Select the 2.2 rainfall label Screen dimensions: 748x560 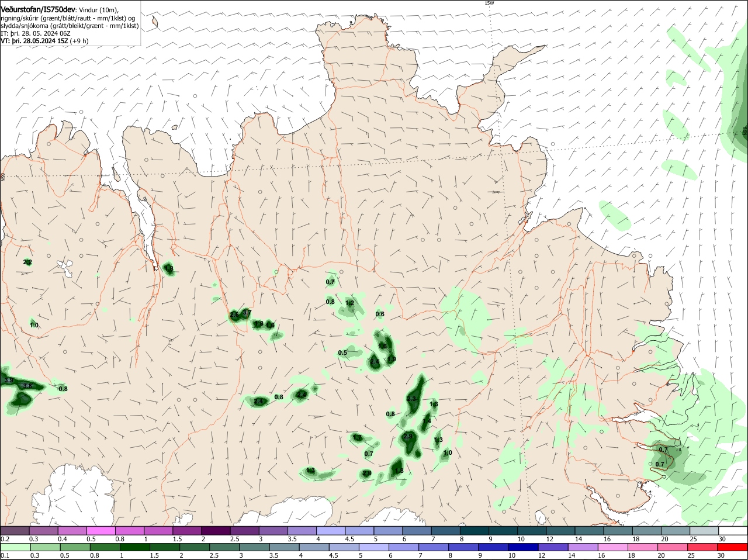(x=27, y=262)
